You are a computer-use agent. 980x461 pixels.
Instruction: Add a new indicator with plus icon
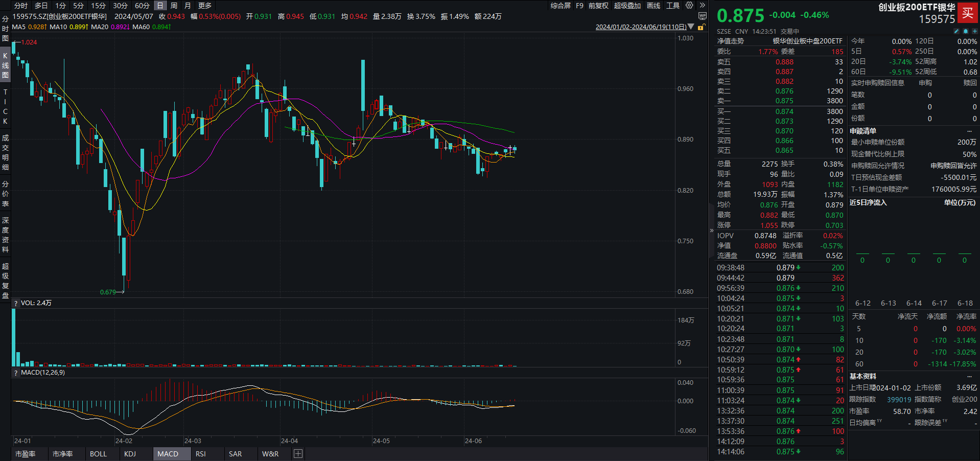298,454
